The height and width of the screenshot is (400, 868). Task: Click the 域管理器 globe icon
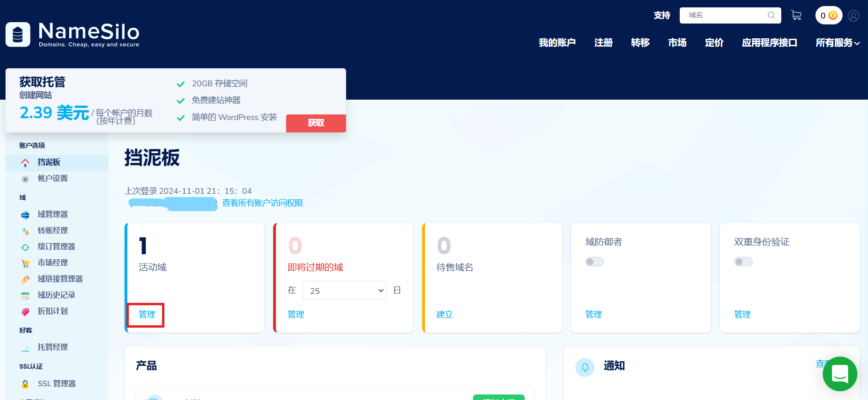pyautogui.click(x=25, y=215)
